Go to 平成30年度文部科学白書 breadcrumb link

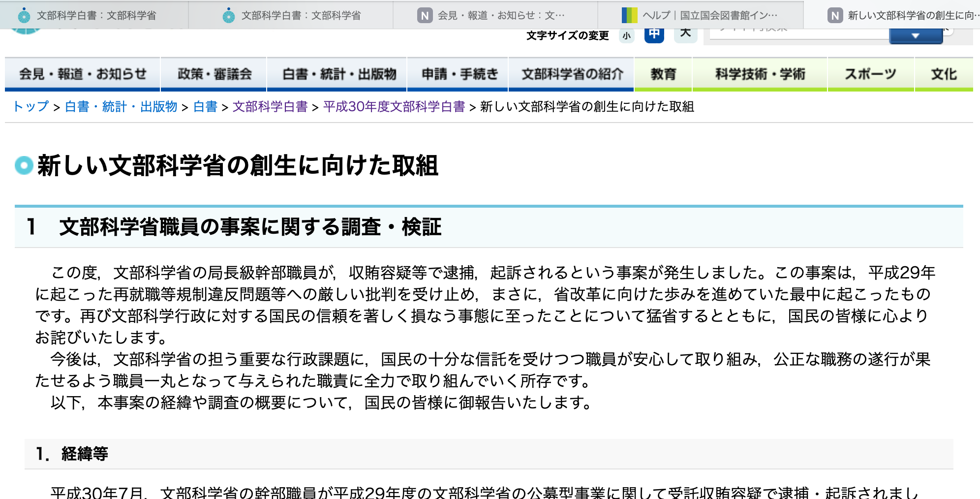click(x=394, y=107)
